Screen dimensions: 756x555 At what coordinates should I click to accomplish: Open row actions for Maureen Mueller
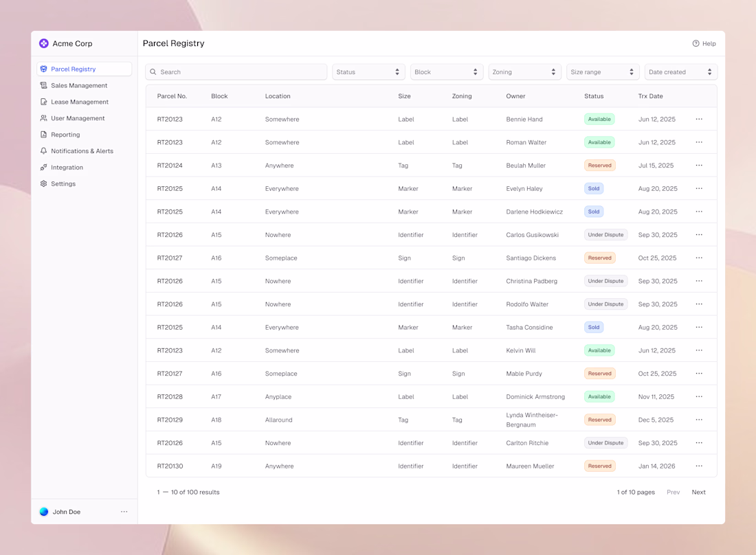(x=699, y=466)
